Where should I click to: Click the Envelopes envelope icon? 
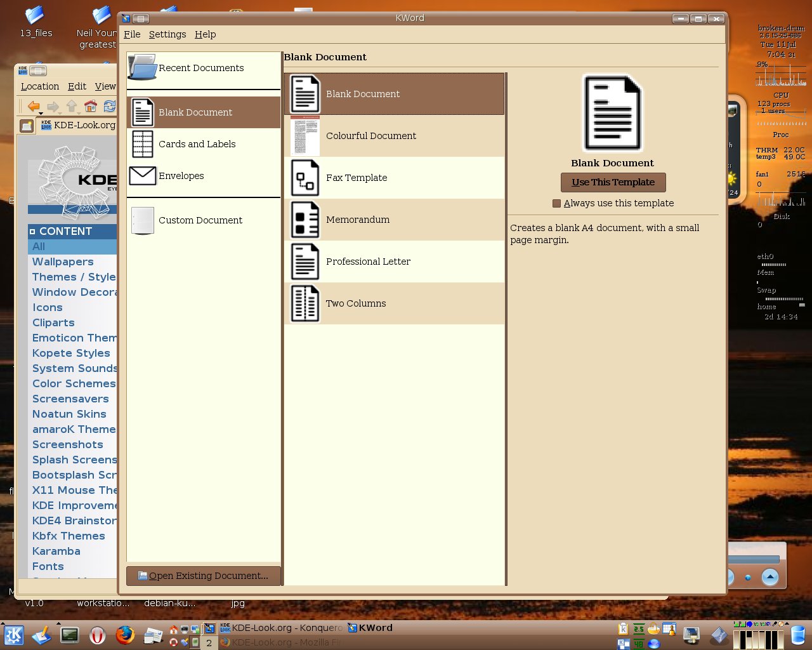coord(142,176)
